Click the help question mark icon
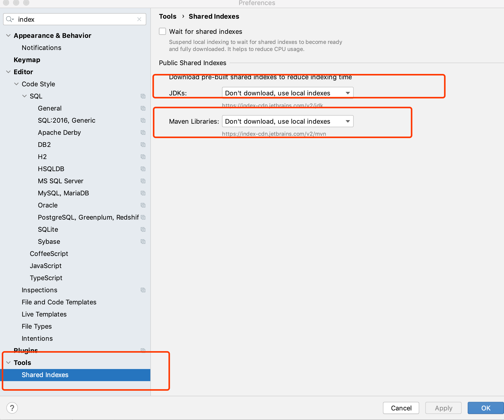Screen dimensions: 504x420 pyautogui.click(x=12, y=408)
